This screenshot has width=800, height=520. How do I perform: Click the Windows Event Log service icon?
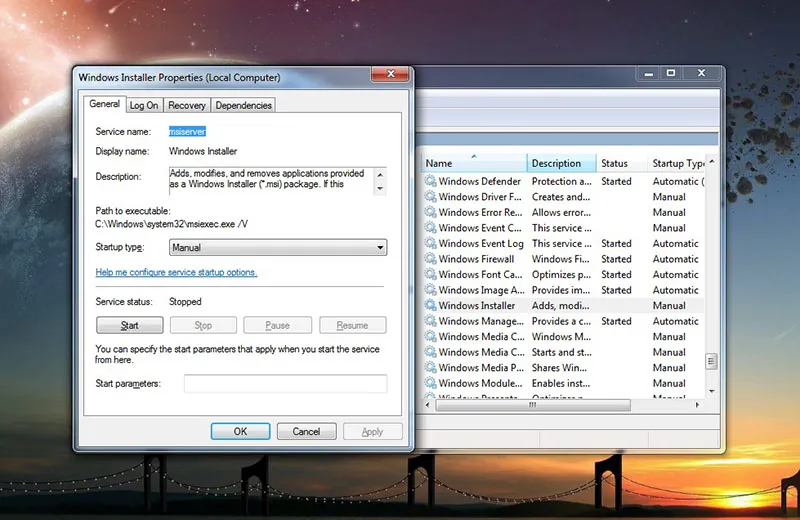(x=430, y=244)
